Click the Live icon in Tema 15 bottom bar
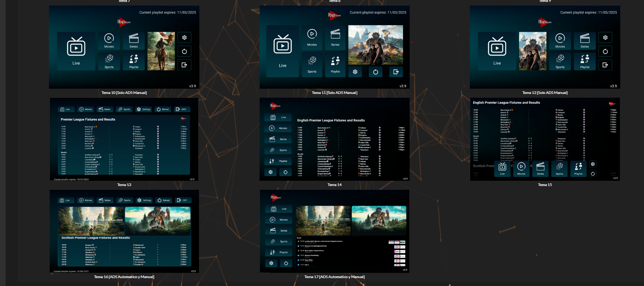 (x=502, y=168)
